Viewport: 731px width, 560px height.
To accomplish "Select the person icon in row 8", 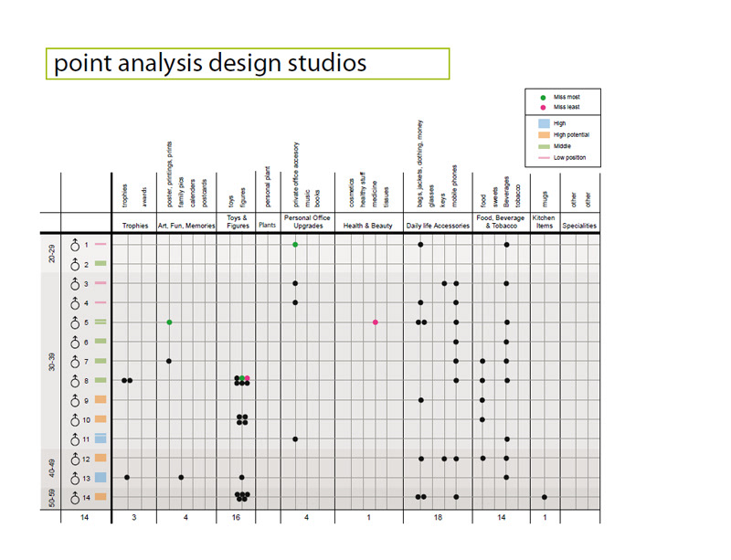I will [75, 381].
